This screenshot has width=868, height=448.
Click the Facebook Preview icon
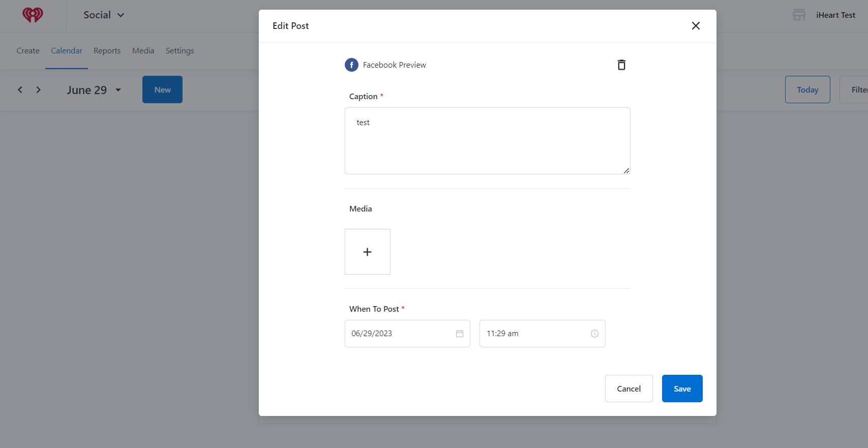(x=351, y=65)
